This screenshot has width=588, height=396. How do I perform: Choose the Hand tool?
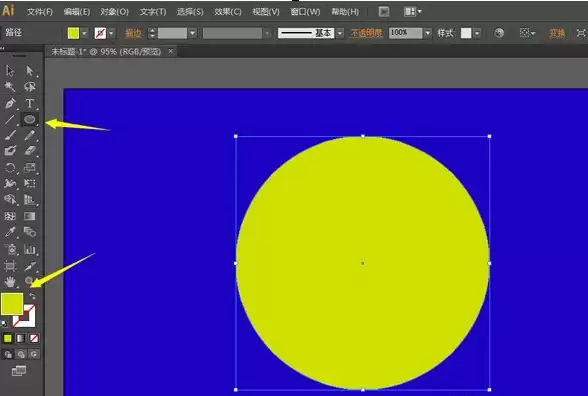[10, 281]
